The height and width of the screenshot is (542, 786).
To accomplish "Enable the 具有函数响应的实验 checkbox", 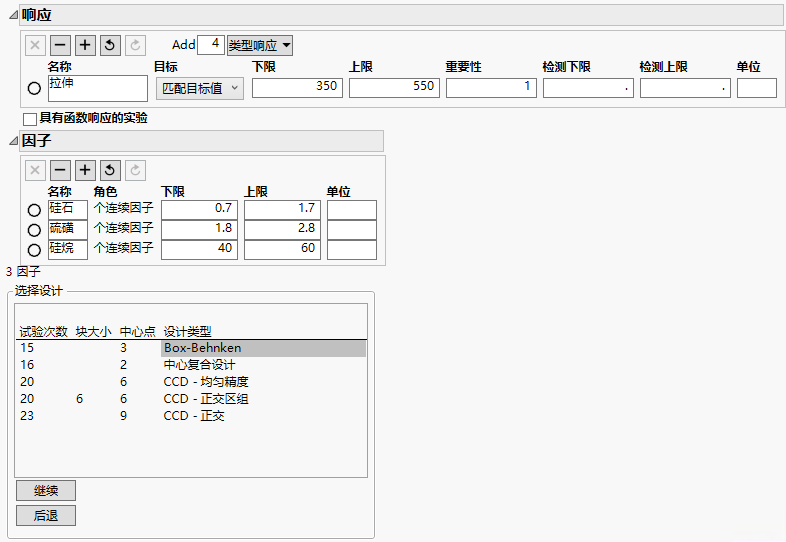I will point(30,119).
